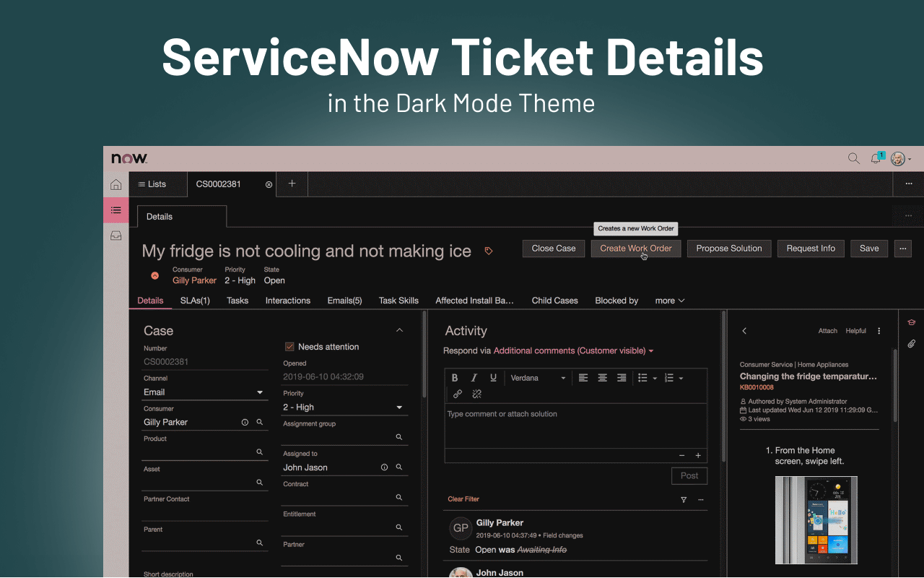The image size is (924, 578).
Task: Collapse the Case section chevron
Action: click(400, 330)
